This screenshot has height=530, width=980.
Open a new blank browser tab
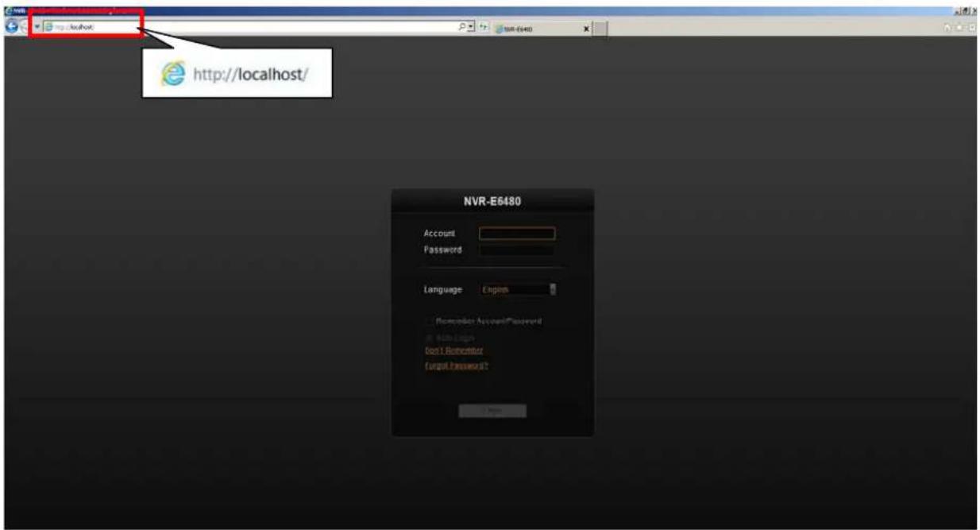pos(601,29)
